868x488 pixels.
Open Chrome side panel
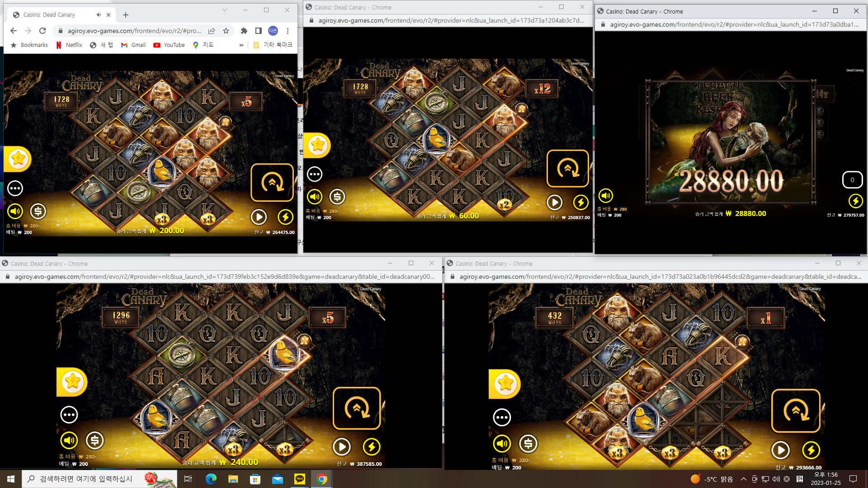259,31
